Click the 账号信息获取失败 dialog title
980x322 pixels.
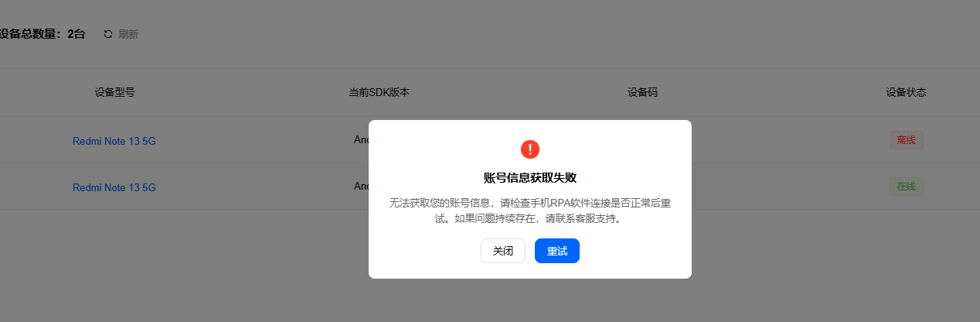coord(529,177)
